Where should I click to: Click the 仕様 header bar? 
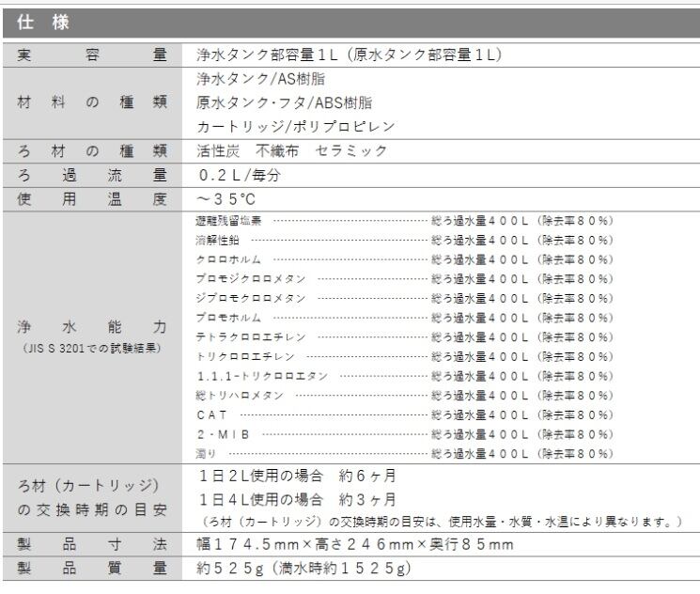(x=351, y=23)
